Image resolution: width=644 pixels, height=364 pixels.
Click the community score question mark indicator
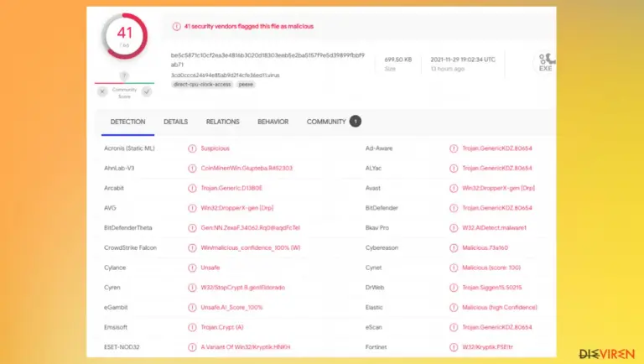pos(124,75)
